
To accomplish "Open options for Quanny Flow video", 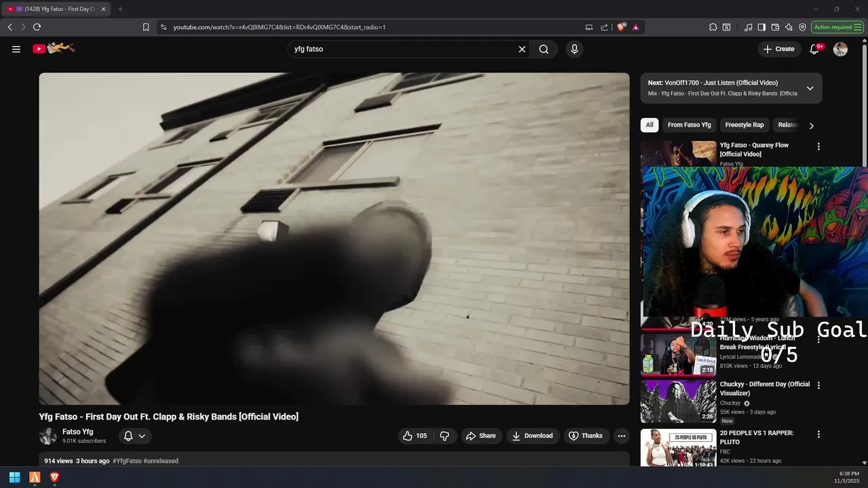I will (818, 146).
